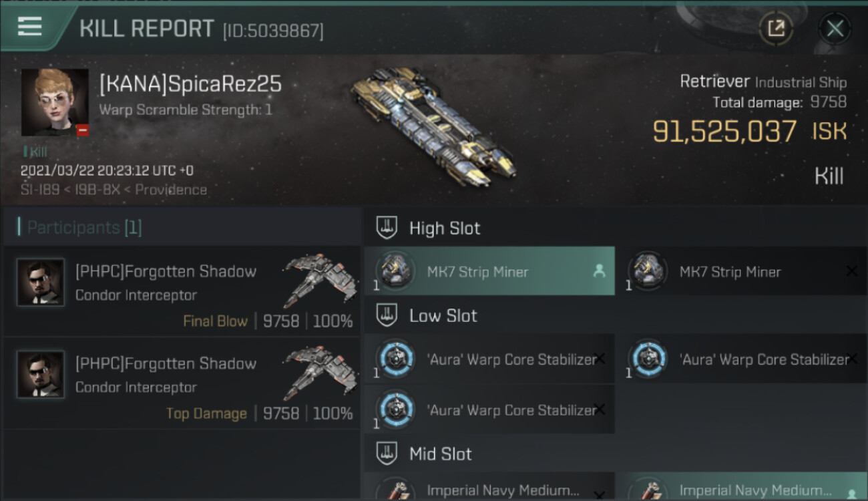Select the right column 'Aura' Warp Core Stabilizer

coord(742,359)
